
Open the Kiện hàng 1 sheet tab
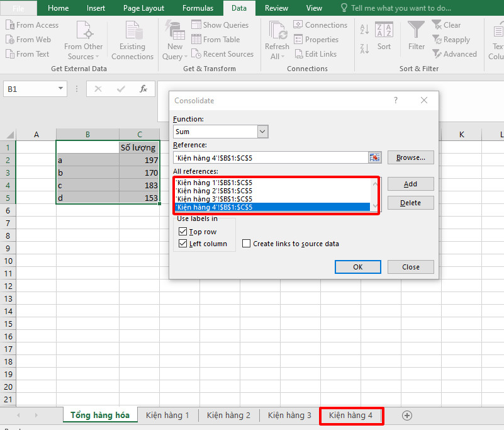click(x=167, y=416)
